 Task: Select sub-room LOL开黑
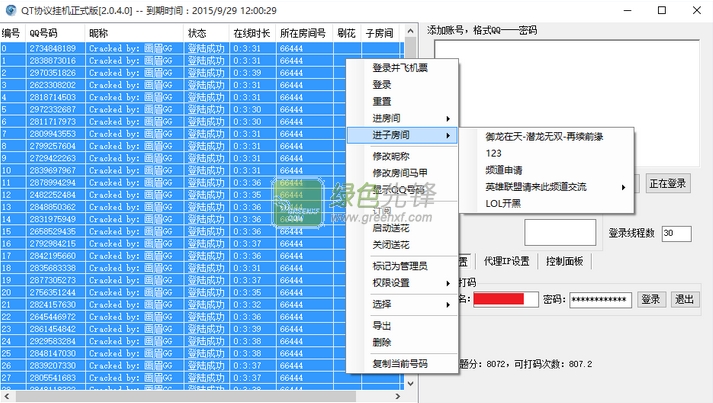pos(546,204)
